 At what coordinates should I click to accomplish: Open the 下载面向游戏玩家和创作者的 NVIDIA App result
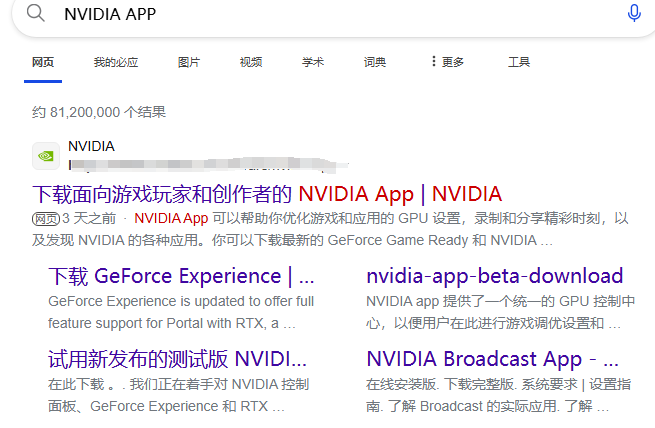(x=267, y=194)
